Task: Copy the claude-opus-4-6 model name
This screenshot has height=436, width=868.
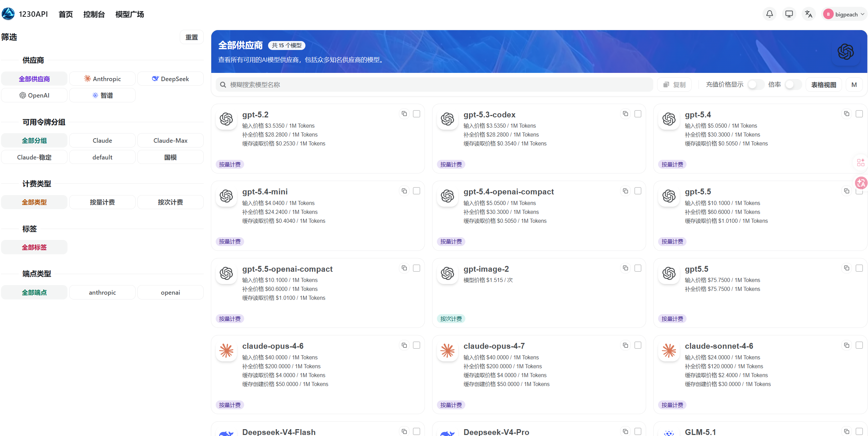Action: tap(404, 345)
